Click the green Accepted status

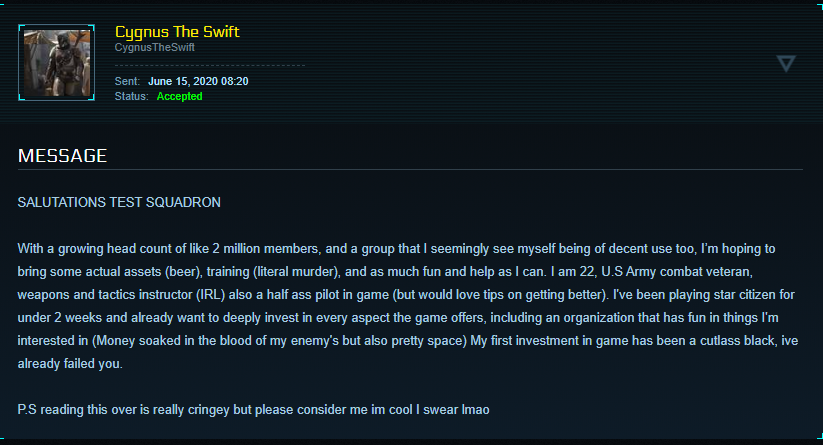(179, 96)
